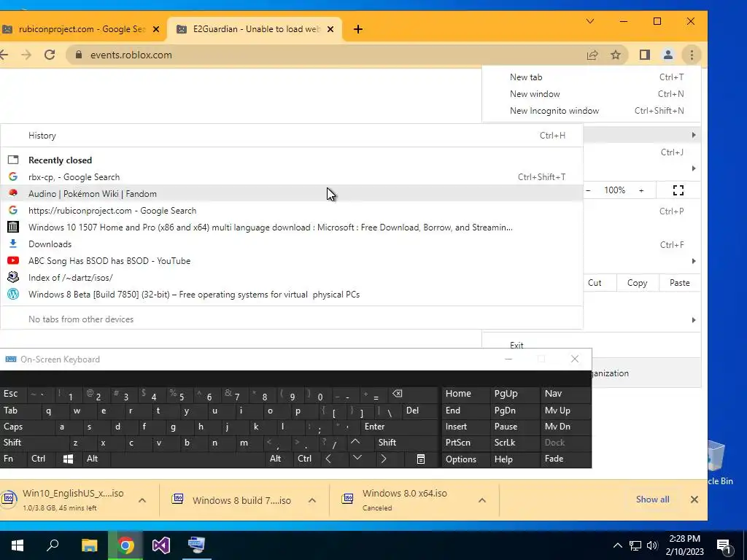
Task: Click backspace key icon on On-Screen Keyboard
Action: [397, 394]
